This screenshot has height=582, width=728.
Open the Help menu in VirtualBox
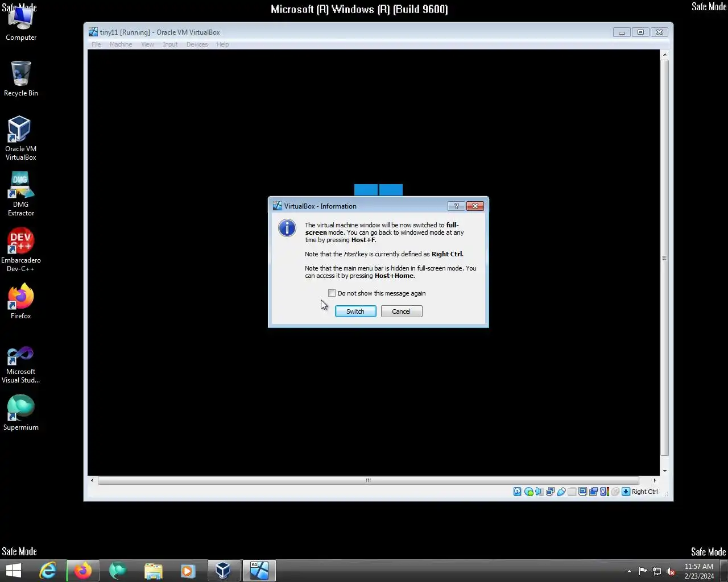222,44
